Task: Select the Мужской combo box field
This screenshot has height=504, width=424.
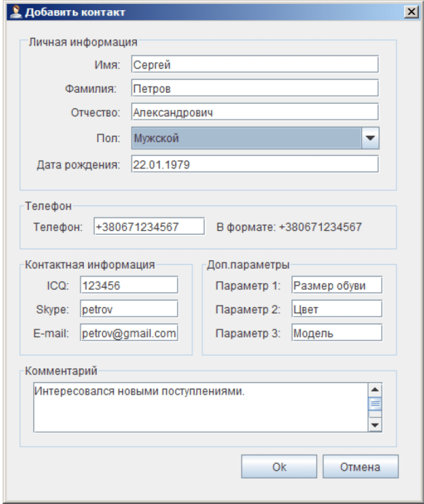Action: (x=246, y=137)
